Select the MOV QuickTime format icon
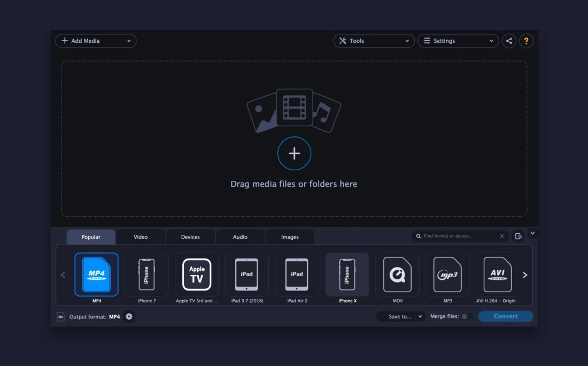 tap(397, 274)
